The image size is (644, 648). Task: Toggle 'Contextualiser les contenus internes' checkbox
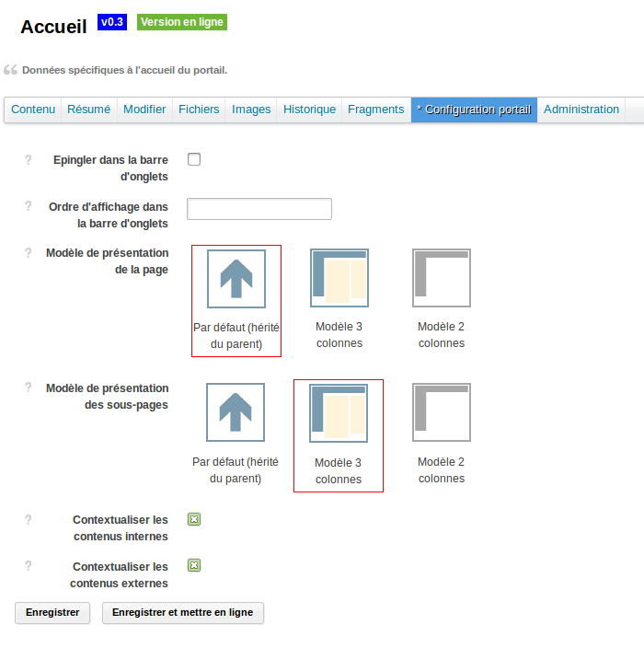pos(194,519)
